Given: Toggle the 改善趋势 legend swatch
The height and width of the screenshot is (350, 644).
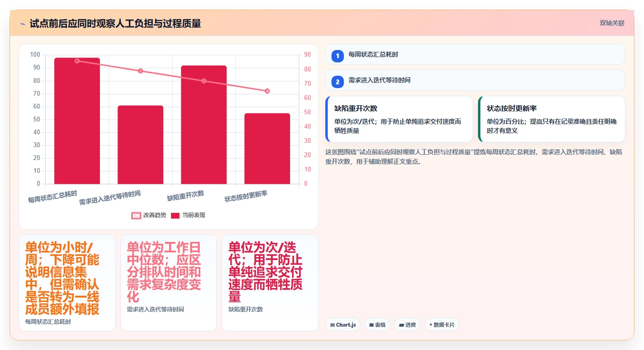Looking at the screenshot, I should tap(136, 215).
